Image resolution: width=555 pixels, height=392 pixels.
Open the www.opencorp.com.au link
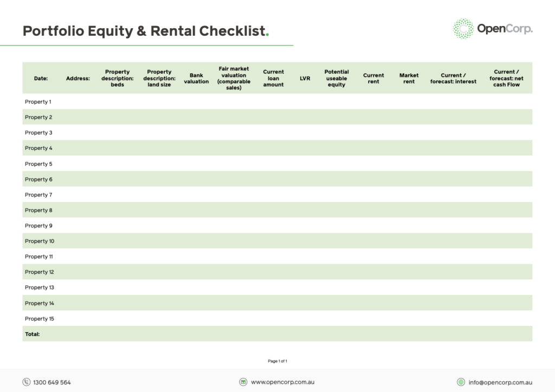tap(283, 382)
